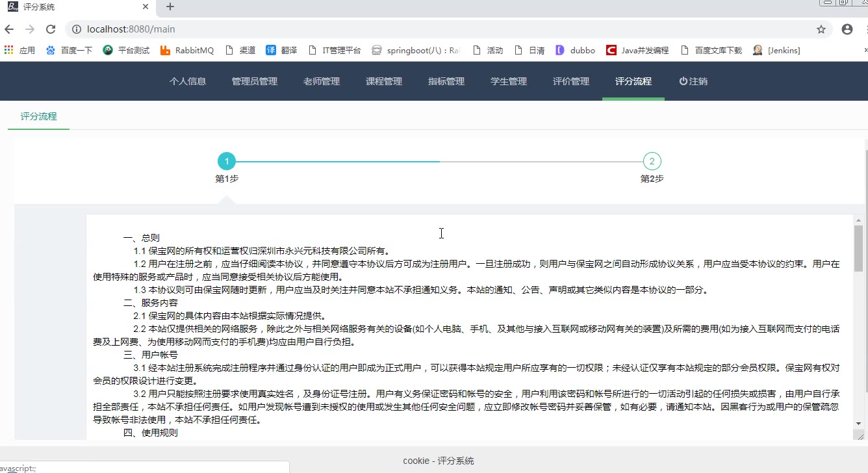This screenshot has width=868, height=473.
Task: Select step 2 circle in the wizard
Action: (652, 161)
